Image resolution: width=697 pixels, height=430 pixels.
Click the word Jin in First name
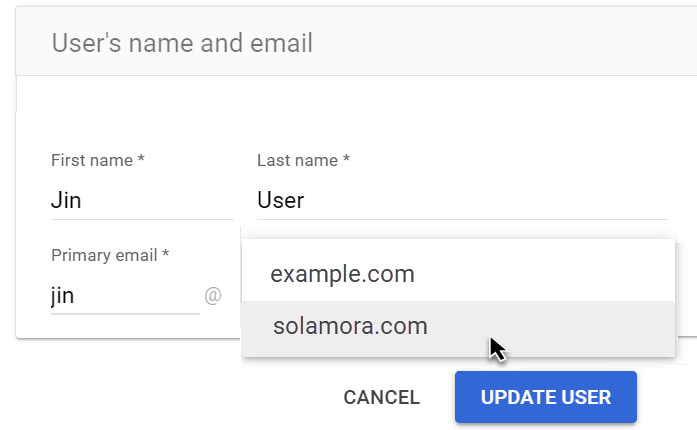pyautogui.click(x=66, y=200)
